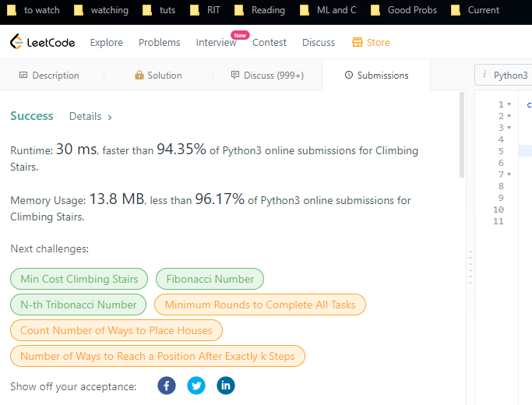Click the Description tab icon
Image resolution: width=532 pixels, height=405 pixels.
23,75
